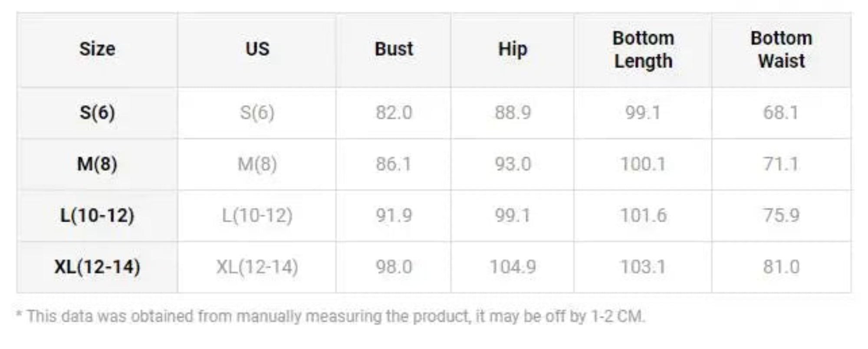Select the grey XL(12-14) US cell

(257, 267)
